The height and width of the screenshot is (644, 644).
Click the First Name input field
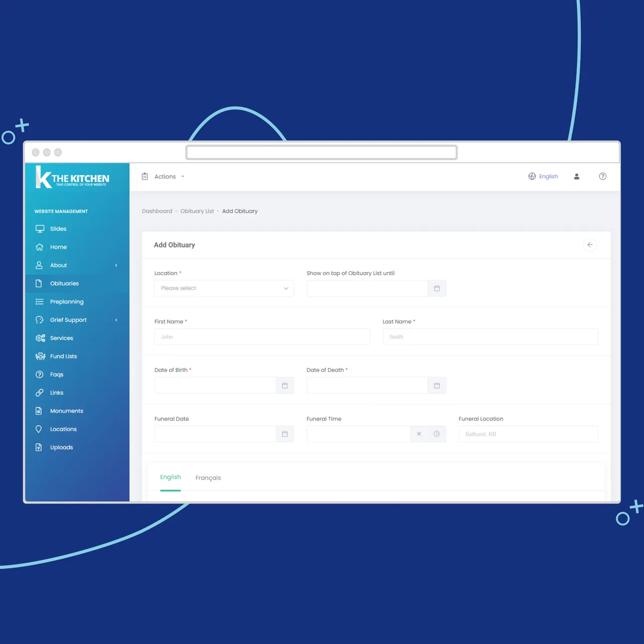click(x=262, y=337)
